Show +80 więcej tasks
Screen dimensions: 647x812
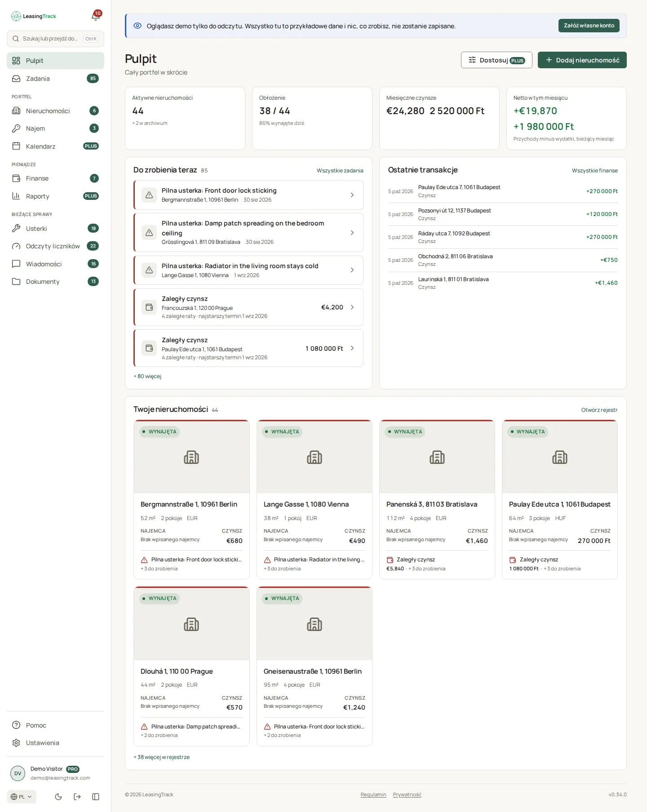pos(147,376)
